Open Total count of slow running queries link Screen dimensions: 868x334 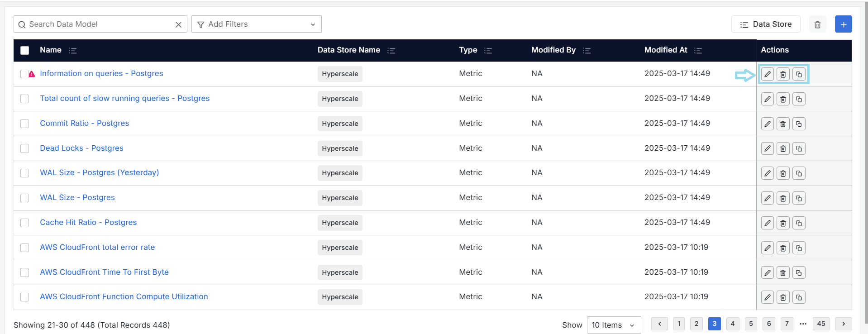click(124, 98)
